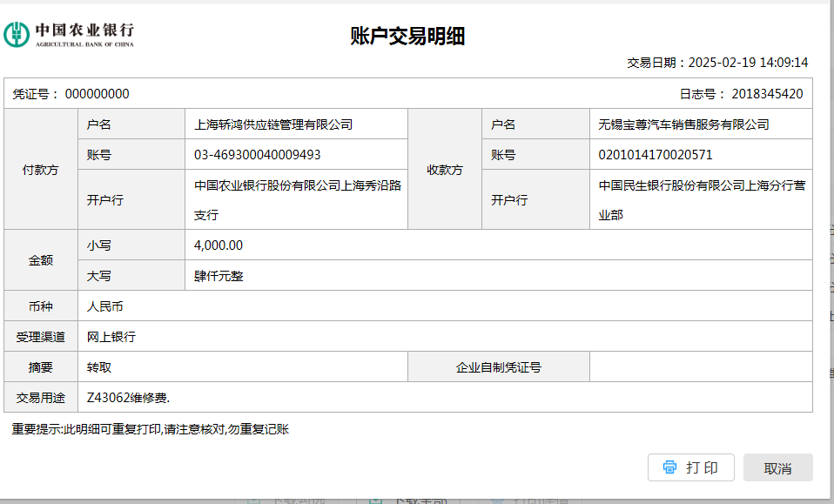The height and width of the screenshot is (504, 834).
Task: Click payee bank 中国民生银行 上海分行营业部
Action: point(700,199)
